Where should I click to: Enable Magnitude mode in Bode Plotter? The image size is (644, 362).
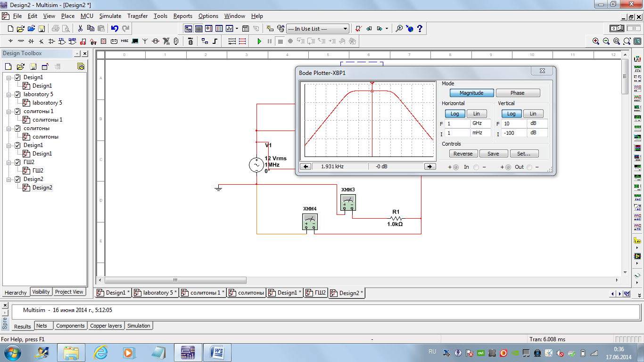point(471,93)
